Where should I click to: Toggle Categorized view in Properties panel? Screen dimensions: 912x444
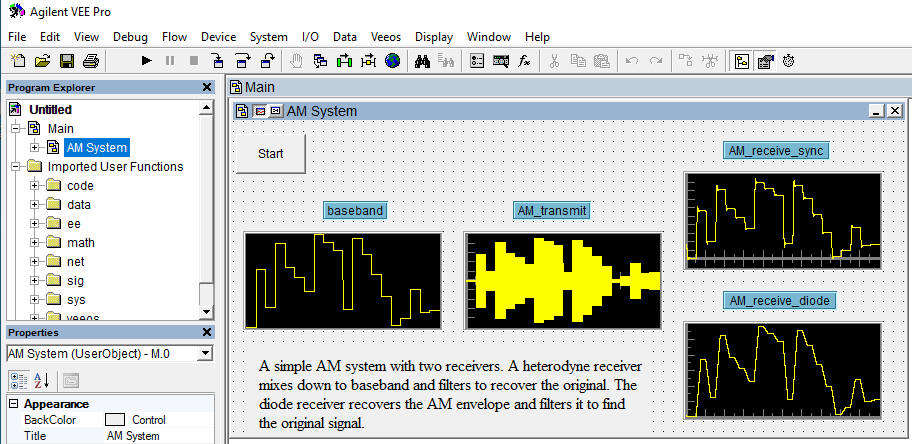pos(19,379)
